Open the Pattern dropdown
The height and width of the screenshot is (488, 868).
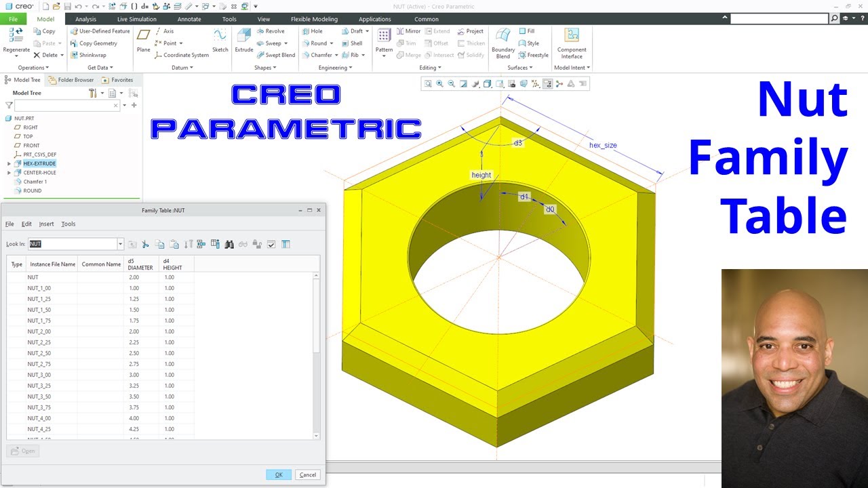click(384, 56)
